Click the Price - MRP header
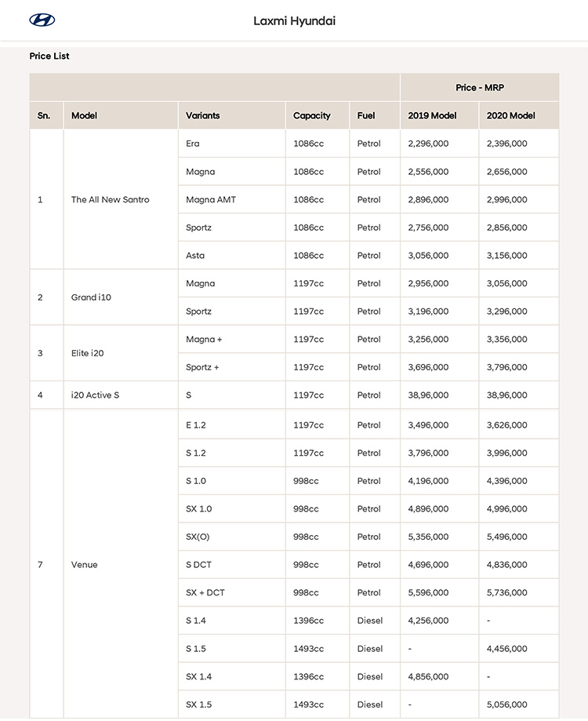 point(479,88)
